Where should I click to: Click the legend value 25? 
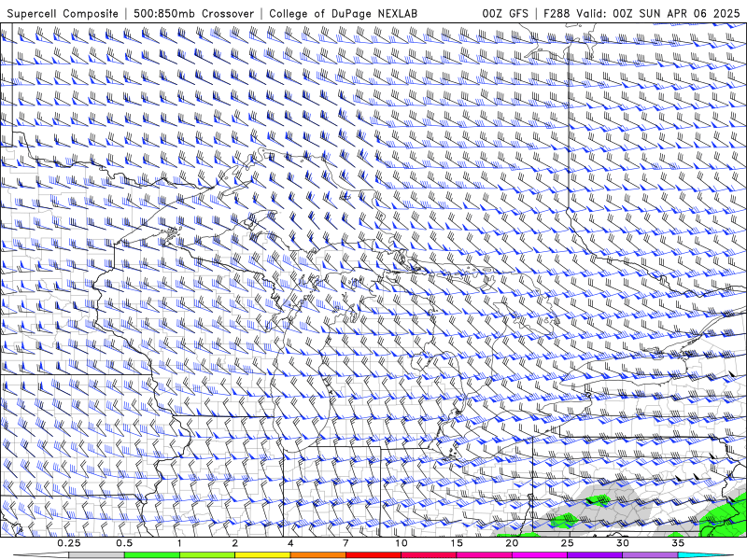pos(568,543)
